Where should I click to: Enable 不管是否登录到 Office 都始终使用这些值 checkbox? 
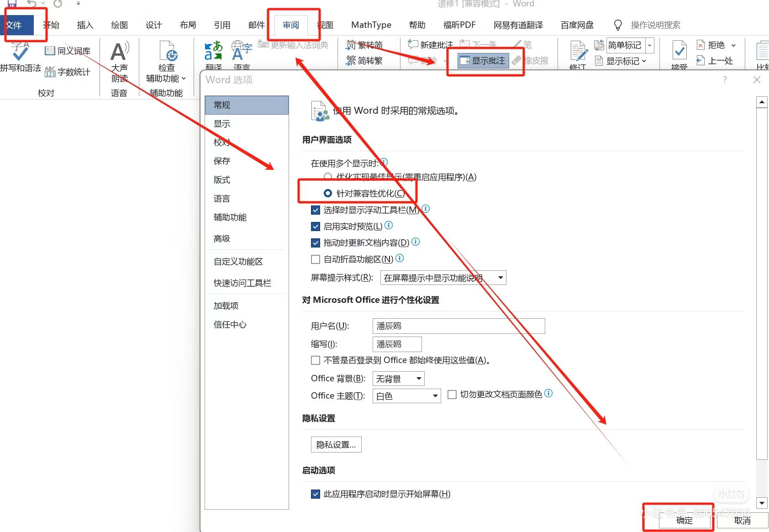316,360
